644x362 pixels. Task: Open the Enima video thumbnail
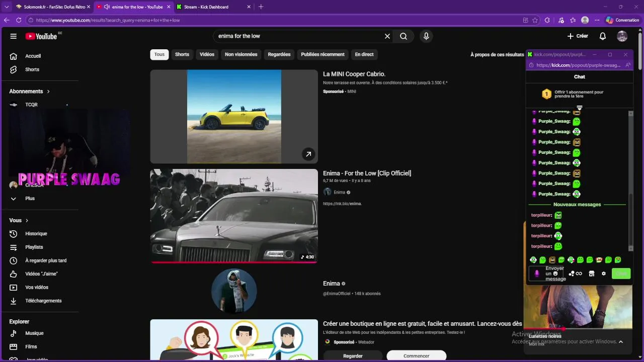[234, 216]
